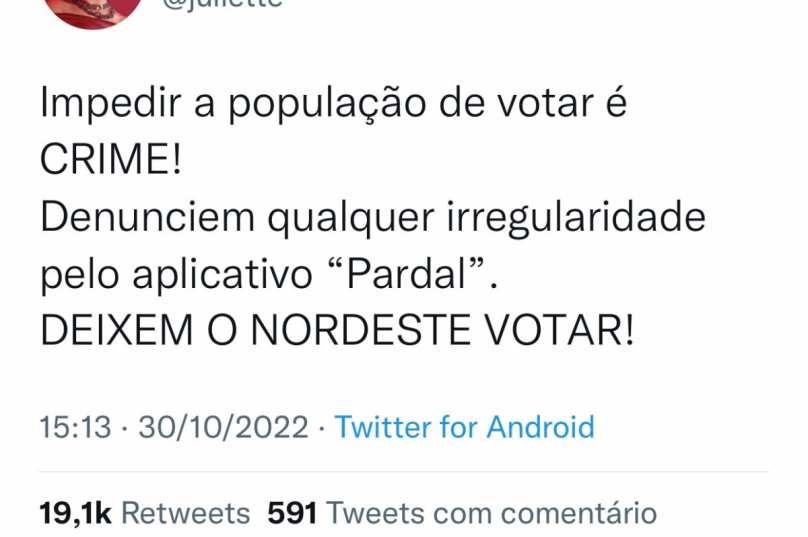Viewport: 808px width, 537px height.
Task: Click the "Twitter for Android" source link
Action: click(464, 428)
